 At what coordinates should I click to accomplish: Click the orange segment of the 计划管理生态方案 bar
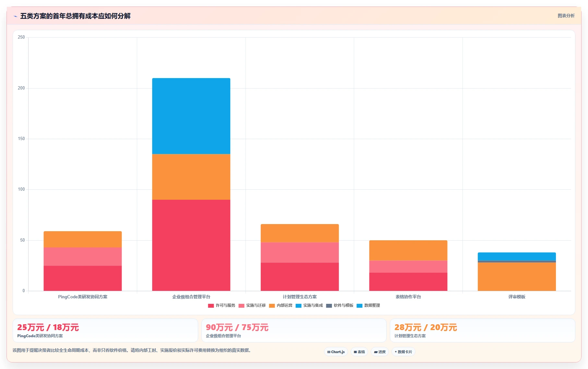(x=300, y=233)
